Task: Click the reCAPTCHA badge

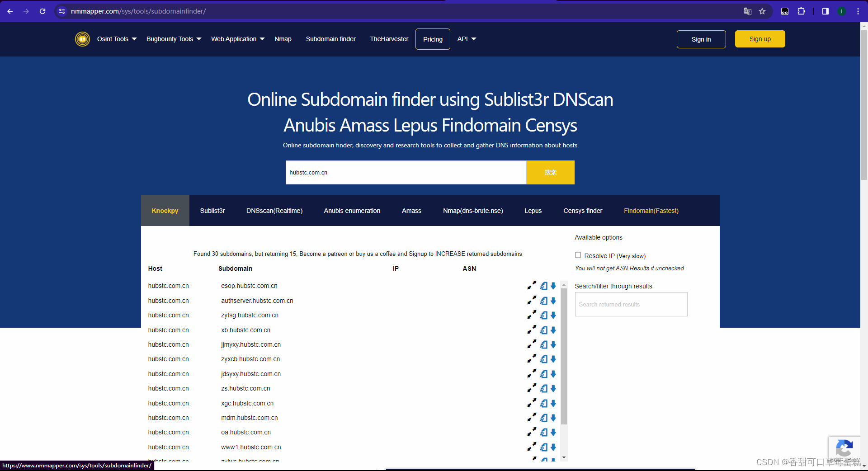Action: 844,448
